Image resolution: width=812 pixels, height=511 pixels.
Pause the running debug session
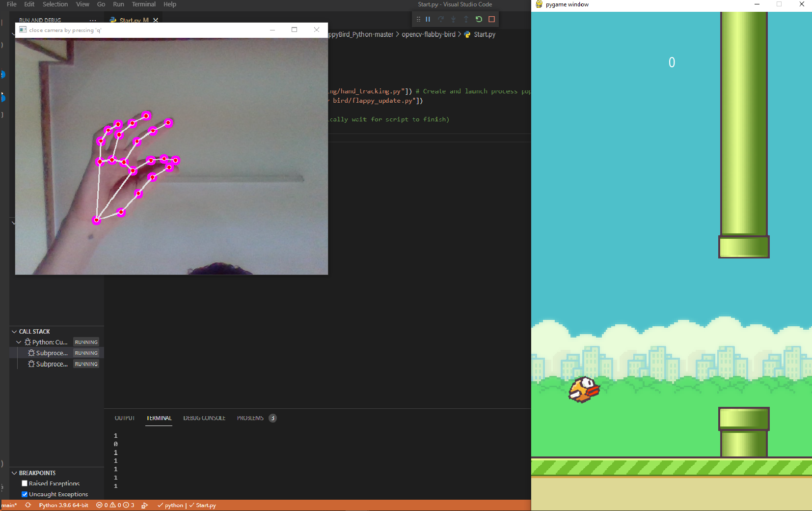pos(428,19)
